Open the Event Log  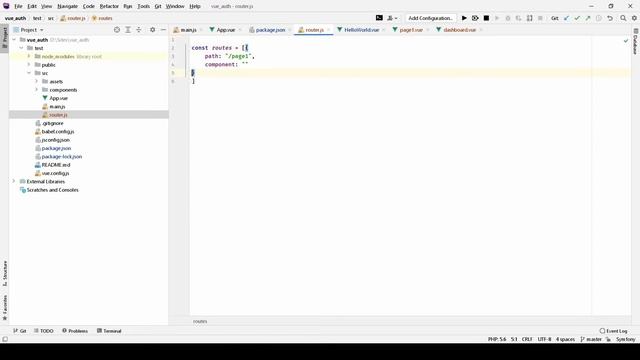click(613, 331)
